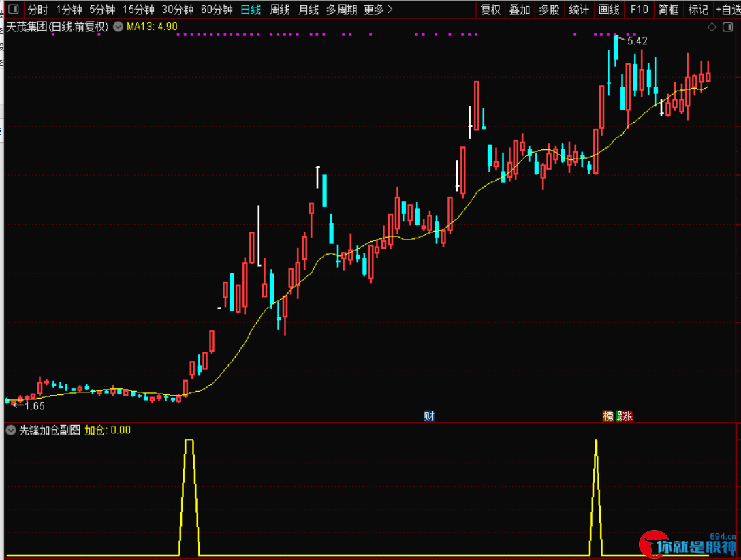This screenshot has width=741, height=560.
Task: Switch to 分时 intraday view
Action: pos(38,10)
